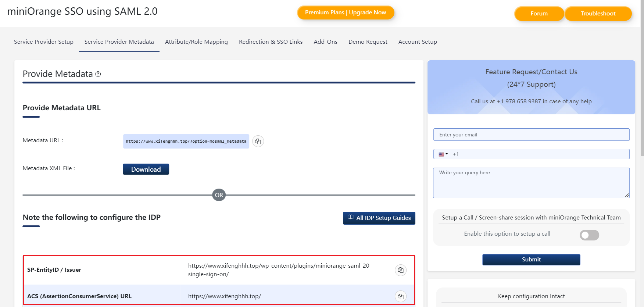This screenshot has width=644, height=307.
Task: Click the Keep configuration Intact heading
Action: [531, 296]
